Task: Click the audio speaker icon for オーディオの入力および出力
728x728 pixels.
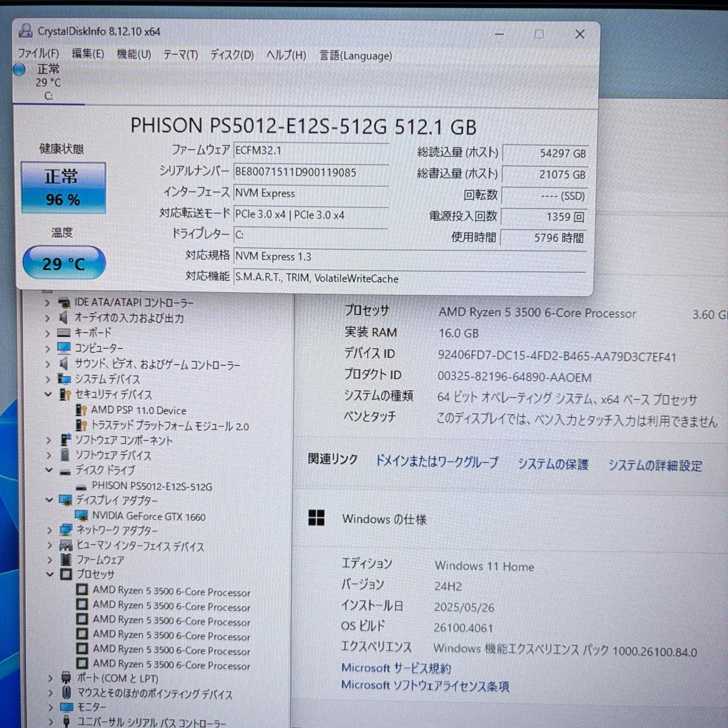Action: (63, 318)
